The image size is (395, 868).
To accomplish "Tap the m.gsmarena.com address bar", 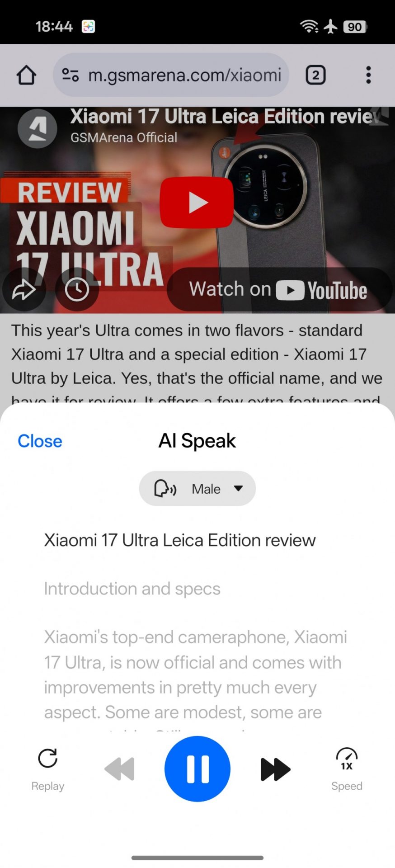I will point(171,75).
